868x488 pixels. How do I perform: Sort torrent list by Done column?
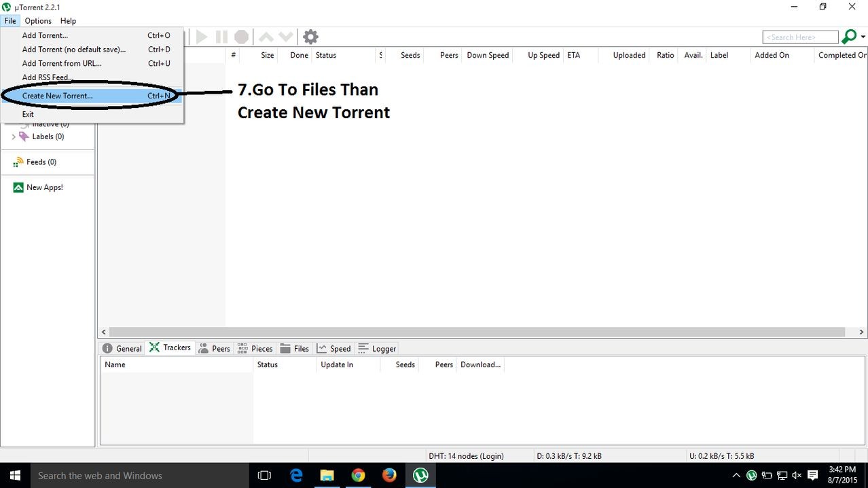(295, 55)
